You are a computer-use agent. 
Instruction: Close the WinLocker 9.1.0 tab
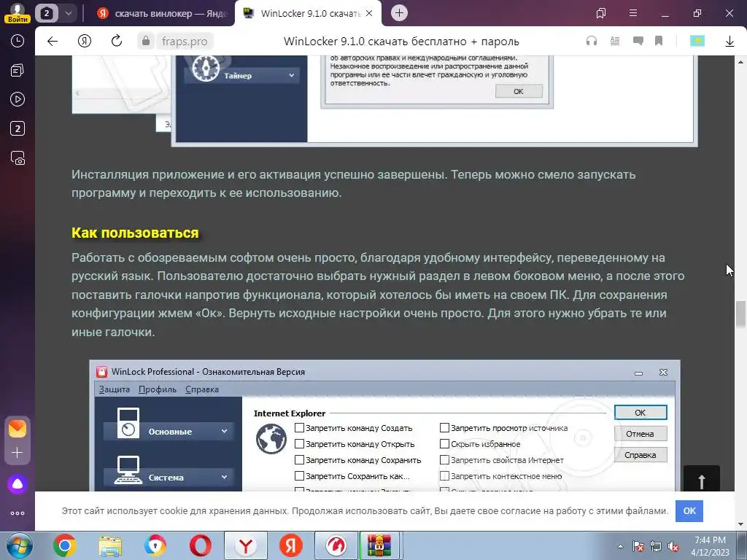(x=369, y=13)
